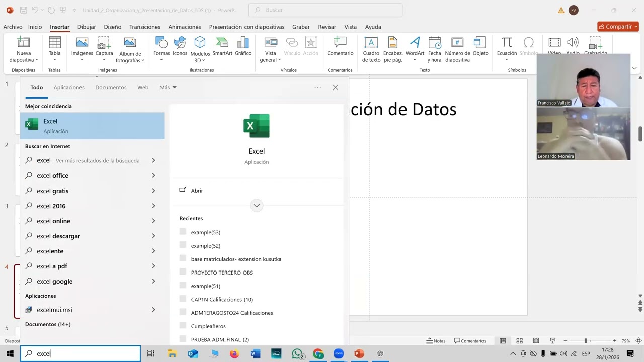The width and height of the screenshot is (644, 362).
Task: Open search options ellipsis menu
Action: point(318,87)
